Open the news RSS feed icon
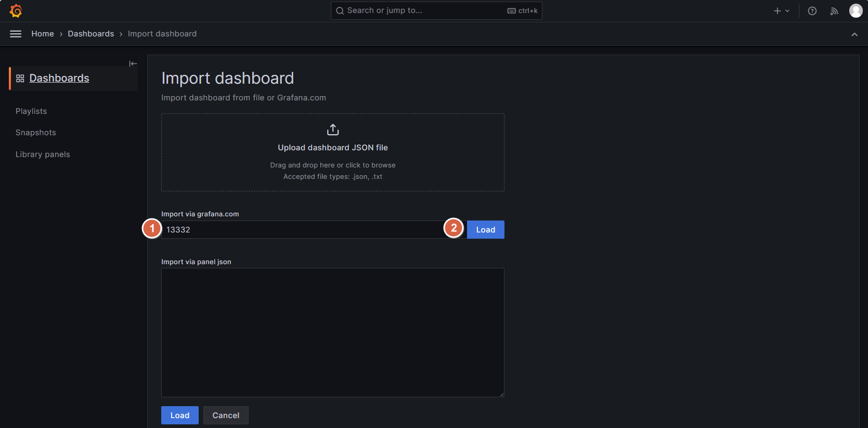This screenshot has width=868, height=428. pyautogui.click(x=834, y=11)
